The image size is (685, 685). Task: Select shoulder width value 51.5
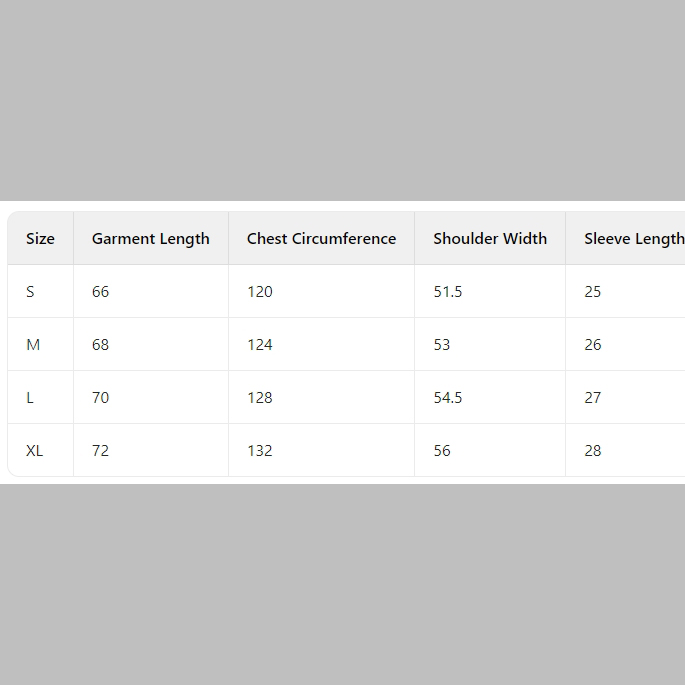click(448, 291)
